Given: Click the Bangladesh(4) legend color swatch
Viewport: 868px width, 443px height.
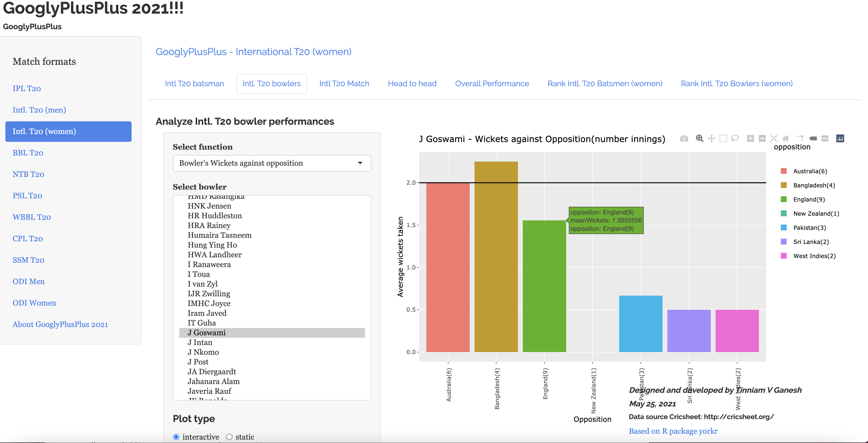Looking at the screenshot, I should (x=784, y=185).
